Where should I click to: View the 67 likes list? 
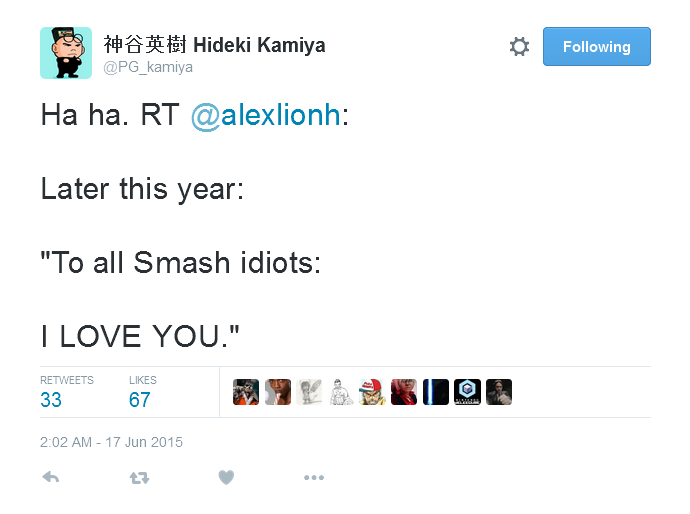pyautogui.click(x=140, y=400)
